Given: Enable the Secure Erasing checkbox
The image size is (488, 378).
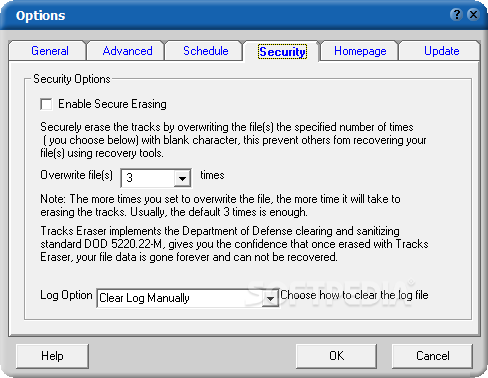Looking at the screenshot, I should coord(46,104).
